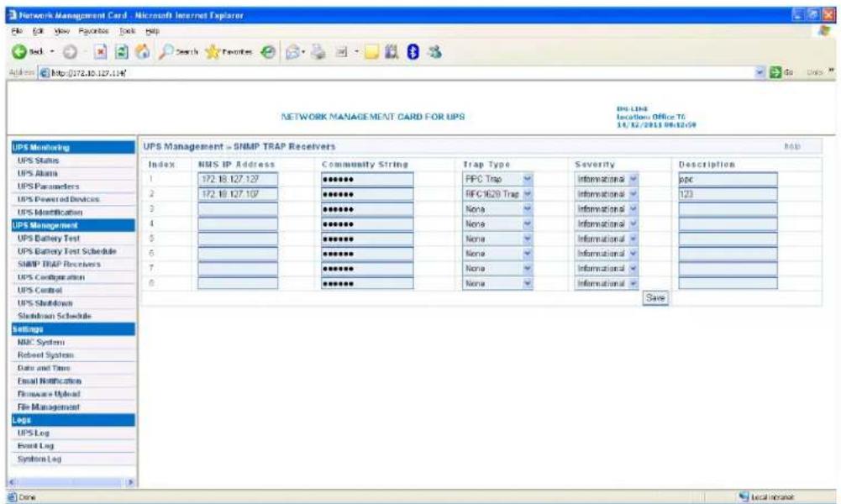The width and height of the screenshot is (841, 504).
Task: Open the Edit menu
Action: pyautogui.click(x=38, y=31)
